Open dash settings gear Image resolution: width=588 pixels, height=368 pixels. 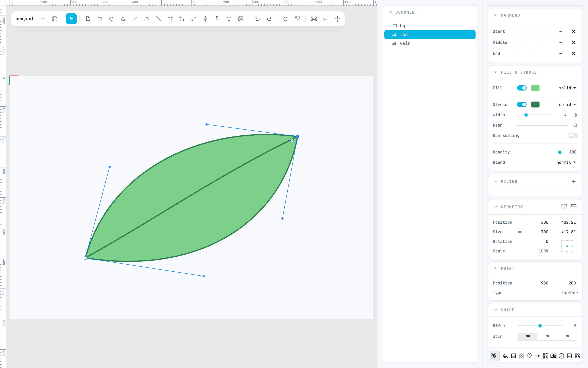point(575,125)
